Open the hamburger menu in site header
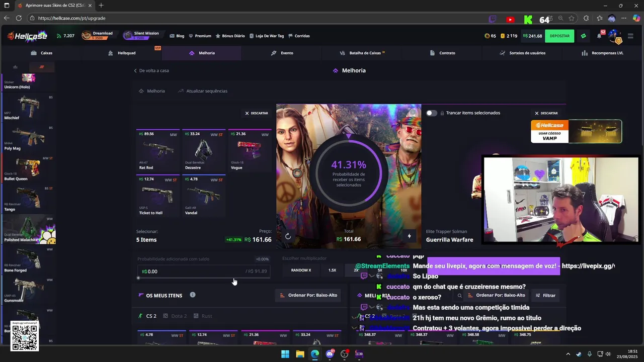644x362 pixels. click(x=630, y=36)
